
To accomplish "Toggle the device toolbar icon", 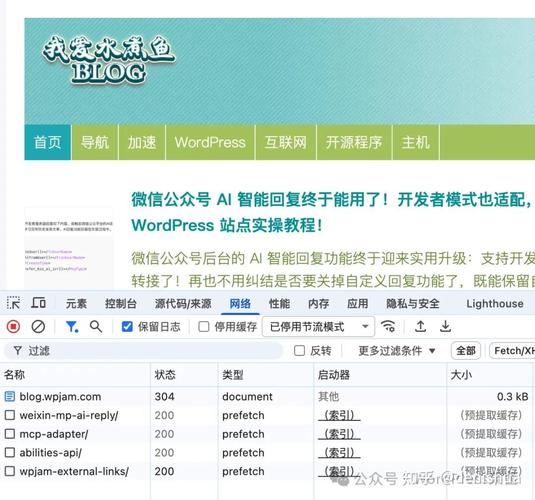I will pos(39,303).
